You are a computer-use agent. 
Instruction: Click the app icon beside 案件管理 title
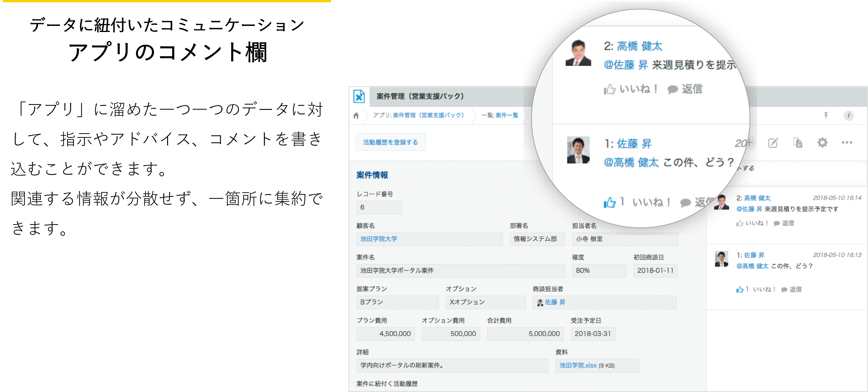pos(359,97)
